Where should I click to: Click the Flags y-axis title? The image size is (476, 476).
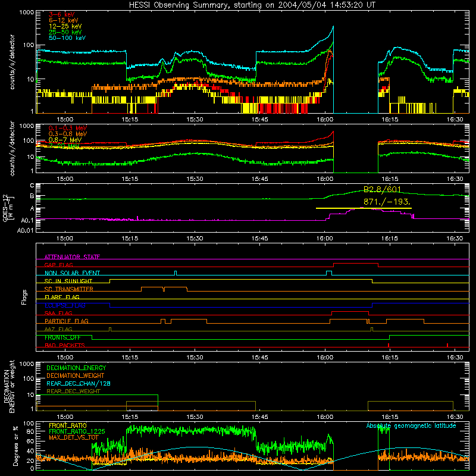coord(24,297)
